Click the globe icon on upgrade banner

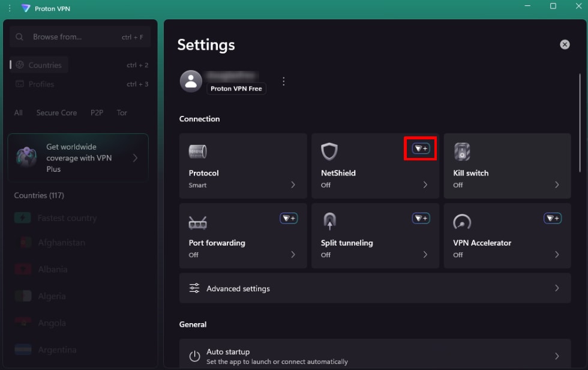[26, 157]
